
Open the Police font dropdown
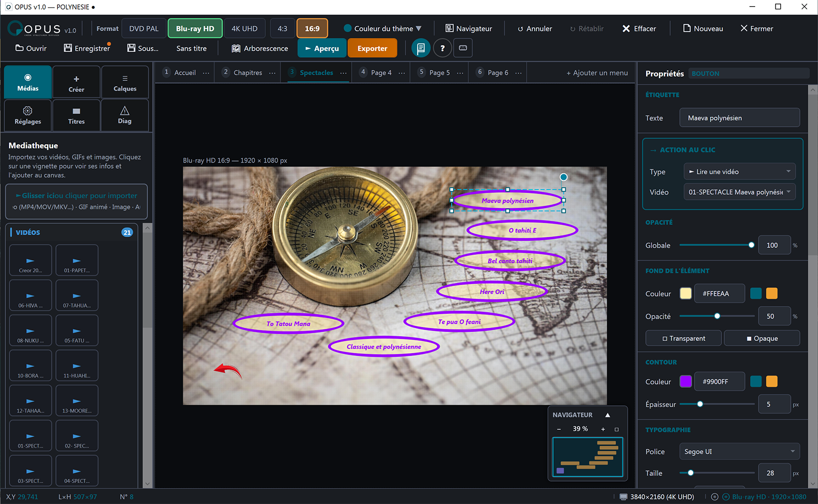point(739,452)
